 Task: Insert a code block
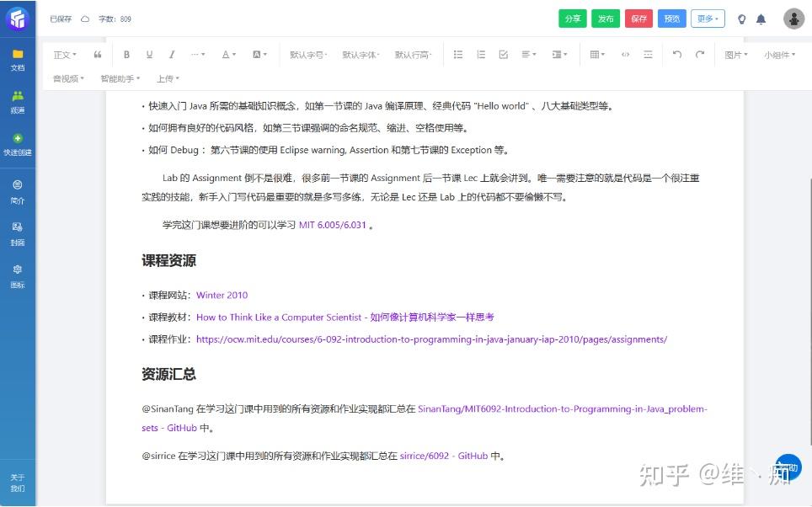point(625,55)
